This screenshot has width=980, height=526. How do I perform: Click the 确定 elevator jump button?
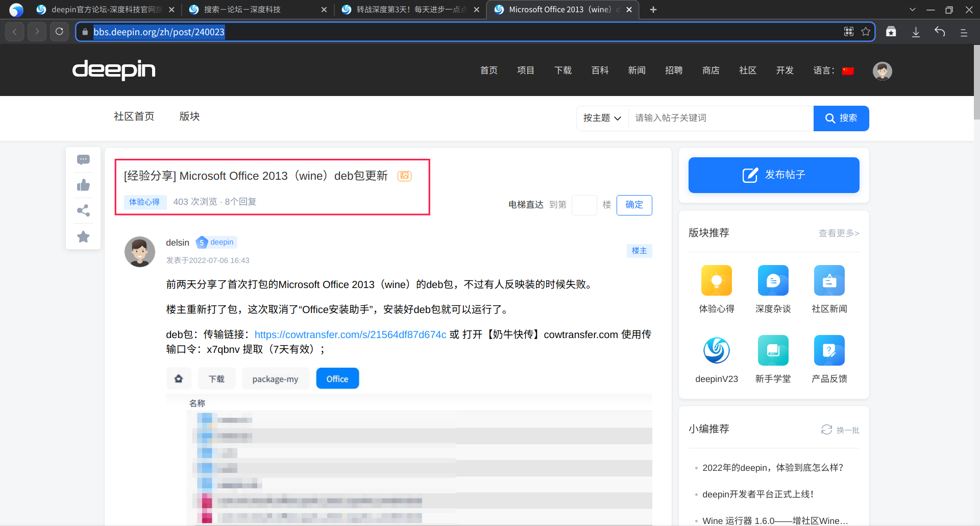(x=634, y=205)
